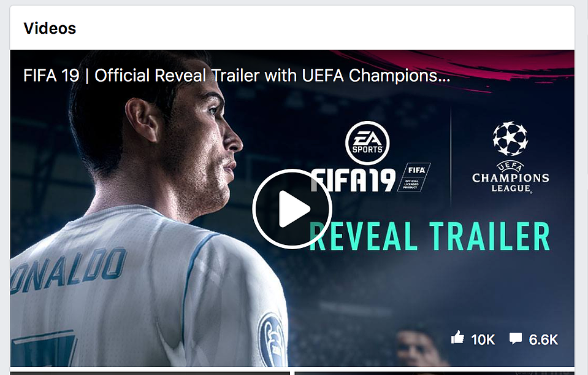
Task: Click the EA Sports circular logo
Action: (x=367, y=143)
